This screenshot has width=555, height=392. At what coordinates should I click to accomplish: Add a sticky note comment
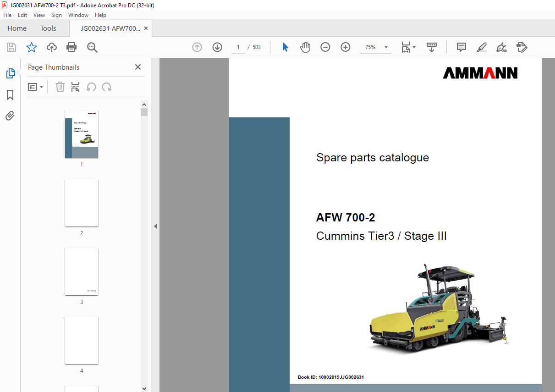pyautogui.click(x=462, y=47)
